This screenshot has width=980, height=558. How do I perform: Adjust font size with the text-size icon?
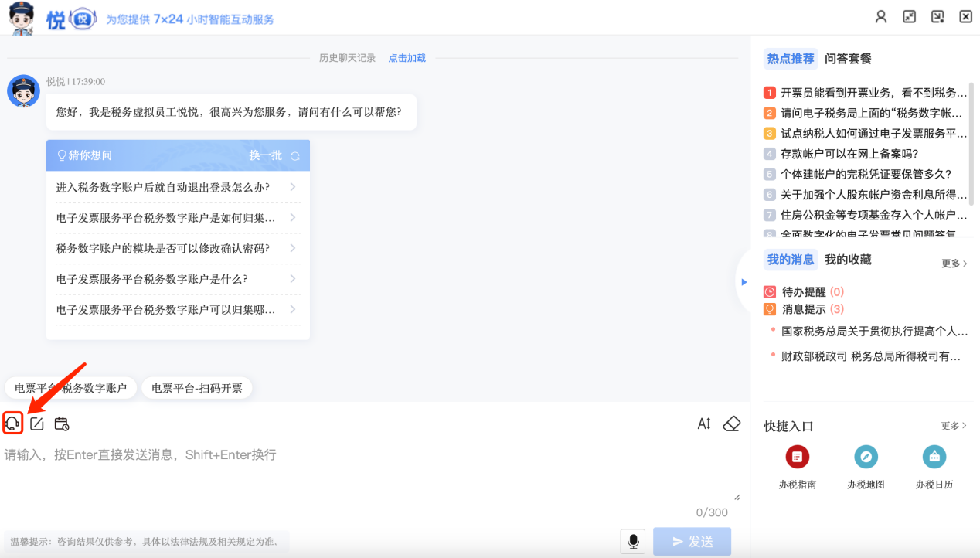pos(704,424)
